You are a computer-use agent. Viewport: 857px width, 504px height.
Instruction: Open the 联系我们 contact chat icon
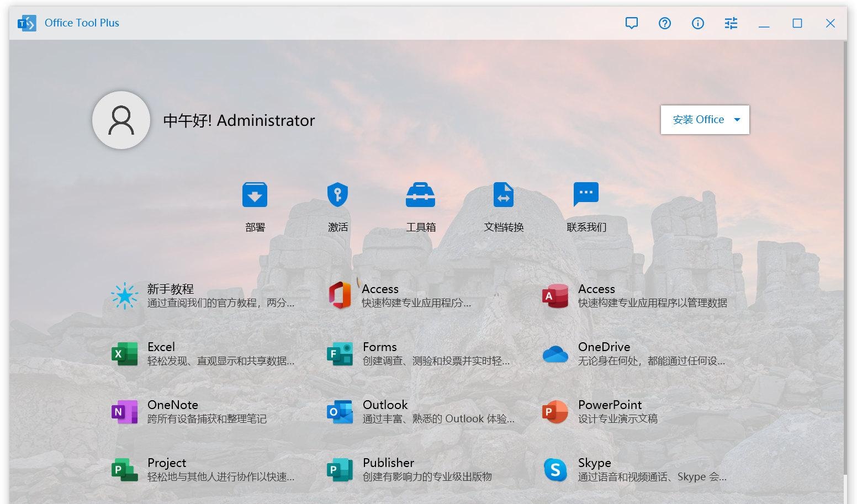tap(586, 195)
